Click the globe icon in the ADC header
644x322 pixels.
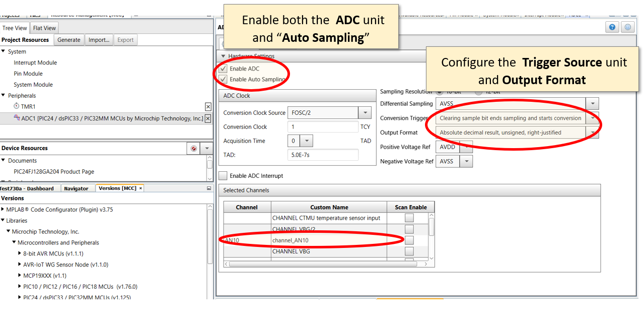point(627,27)
